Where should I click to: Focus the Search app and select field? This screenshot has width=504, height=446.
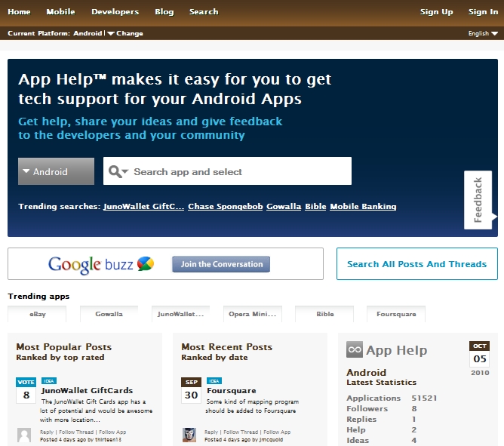coord(227,171)
